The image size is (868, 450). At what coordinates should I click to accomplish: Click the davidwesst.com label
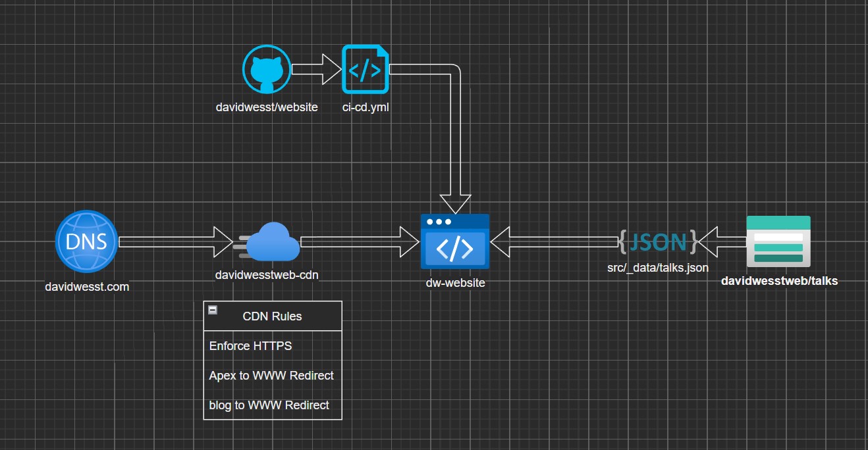[x=87, y=287]
